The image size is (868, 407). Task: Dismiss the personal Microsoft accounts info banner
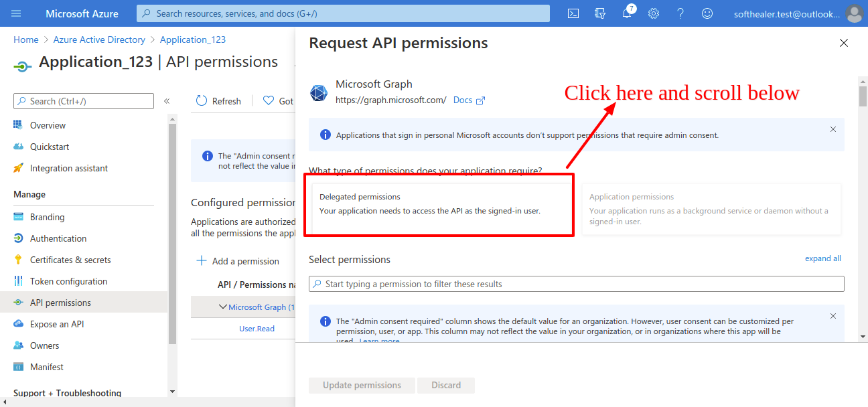tap(833, 129)
